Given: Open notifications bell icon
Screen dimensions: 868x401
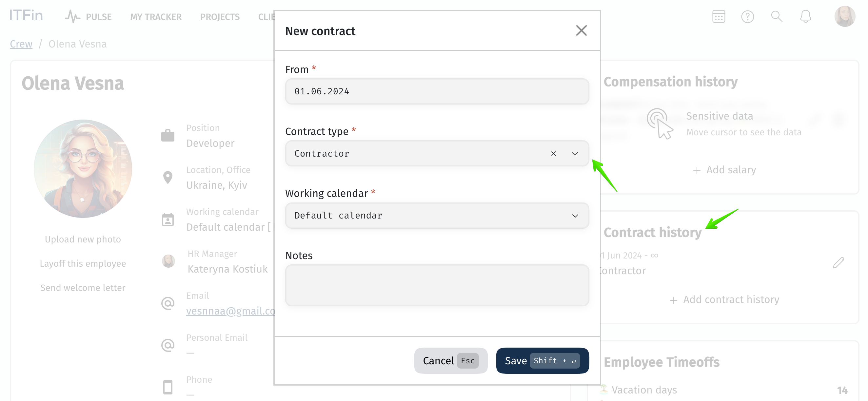Looking at the screenshot, I should tap(805, 16).
